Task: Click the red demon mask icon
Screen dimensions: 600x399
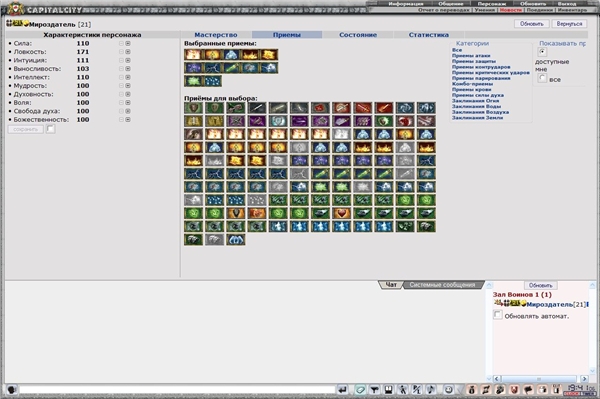Action: click(x=514, y=390)
